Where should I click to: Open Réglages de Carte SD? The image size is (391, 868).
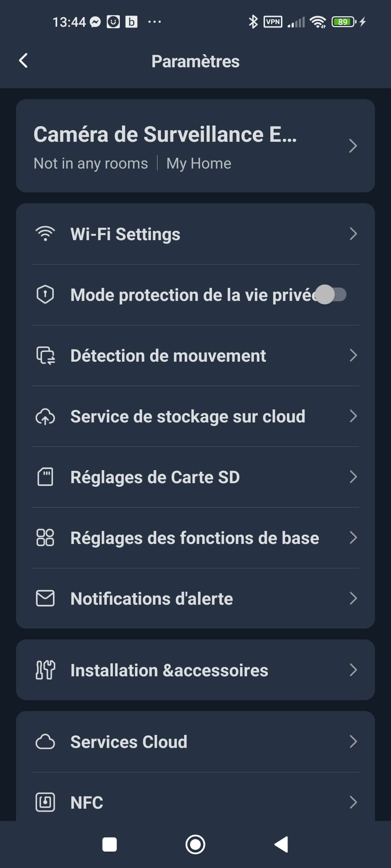[155, 477]
